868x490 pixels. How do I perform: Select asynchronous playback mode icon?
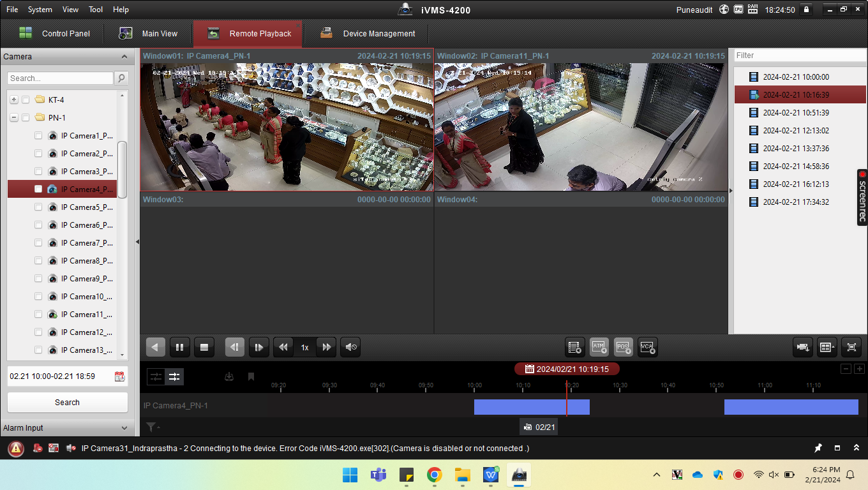tap(156, 376)
